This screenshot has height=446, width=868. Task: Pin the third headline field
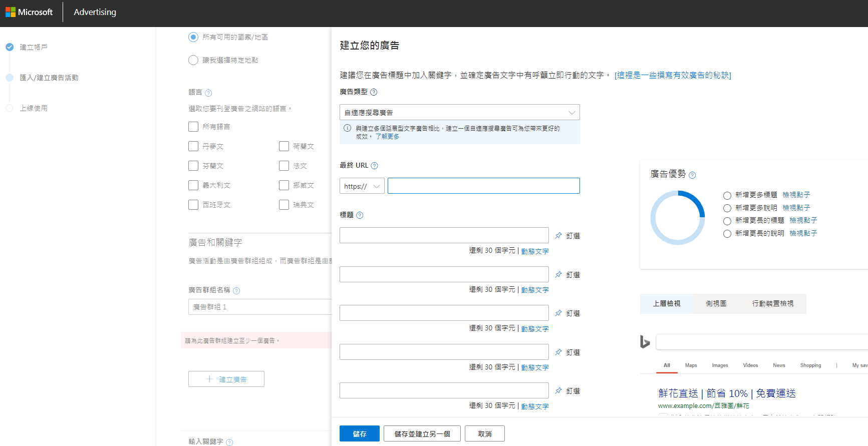558,313
